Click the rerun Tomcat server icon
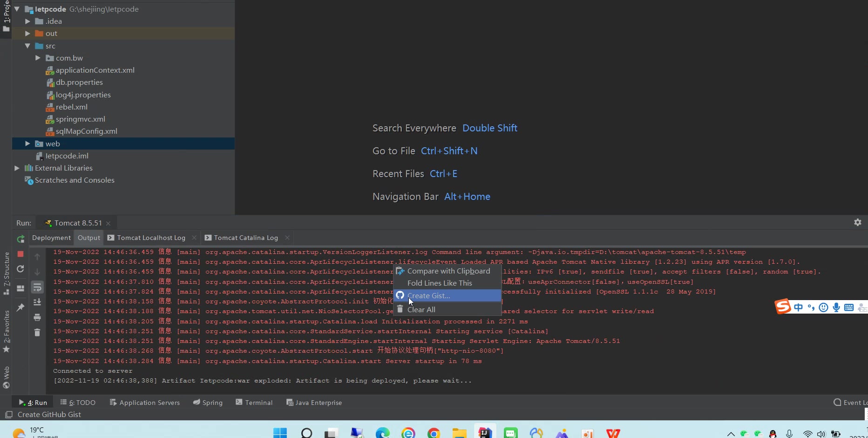The image size is (868, 438). (x=20, y=239)
